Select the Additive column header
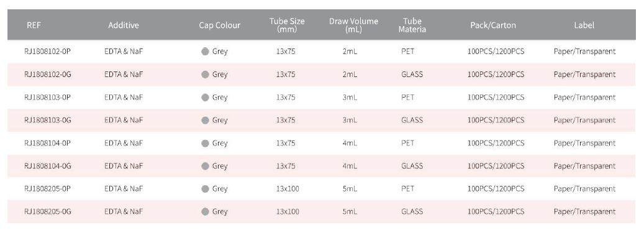This screenshot has height=235, width=644. pyautogui.click(x=124, y=25)
